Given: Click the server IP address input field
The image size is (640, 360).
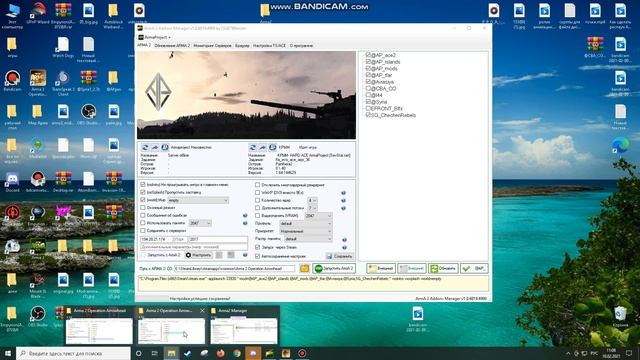Looking at the screenshot, I should [x=156, y=239].
